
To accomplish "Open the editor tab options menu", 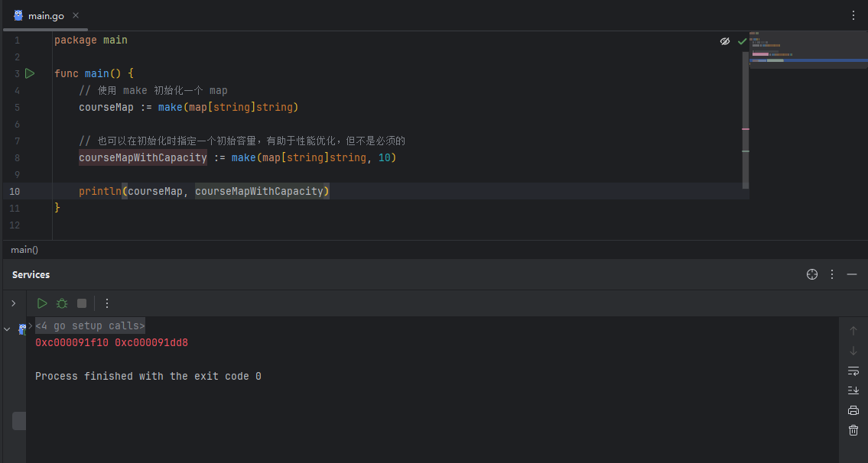I will point(853,15).
